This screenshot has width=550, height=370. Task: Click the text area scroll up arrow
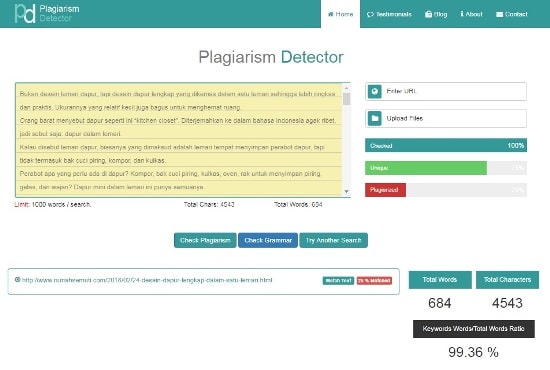click(x=347, y=88)
